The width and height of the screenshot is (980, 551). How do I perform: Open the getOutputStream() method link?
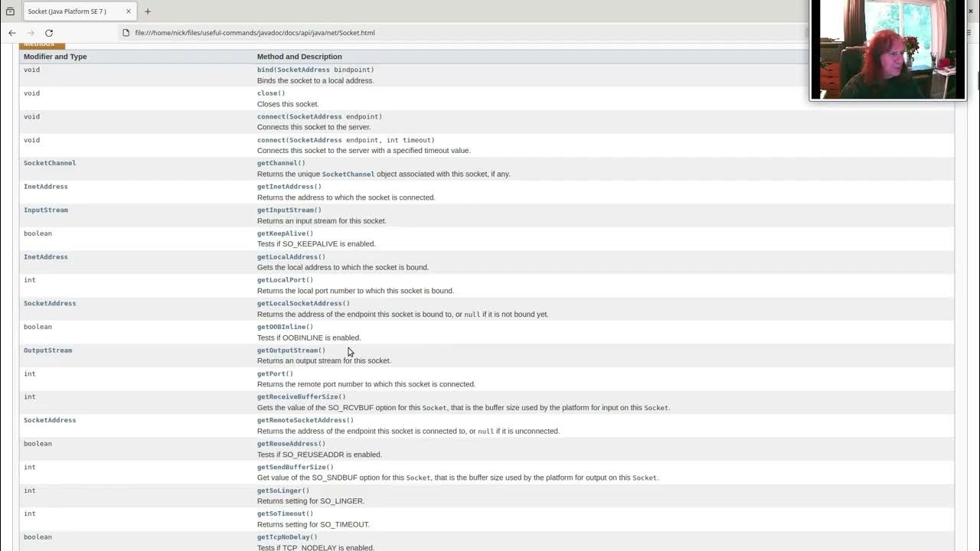click(x=291, y=350)
